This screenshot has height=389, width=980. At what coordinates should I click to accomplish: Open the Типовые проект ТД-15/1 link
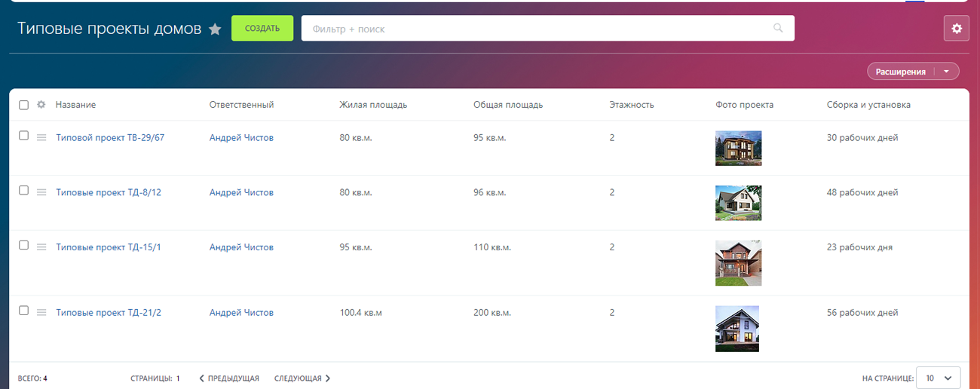[109, 247]
